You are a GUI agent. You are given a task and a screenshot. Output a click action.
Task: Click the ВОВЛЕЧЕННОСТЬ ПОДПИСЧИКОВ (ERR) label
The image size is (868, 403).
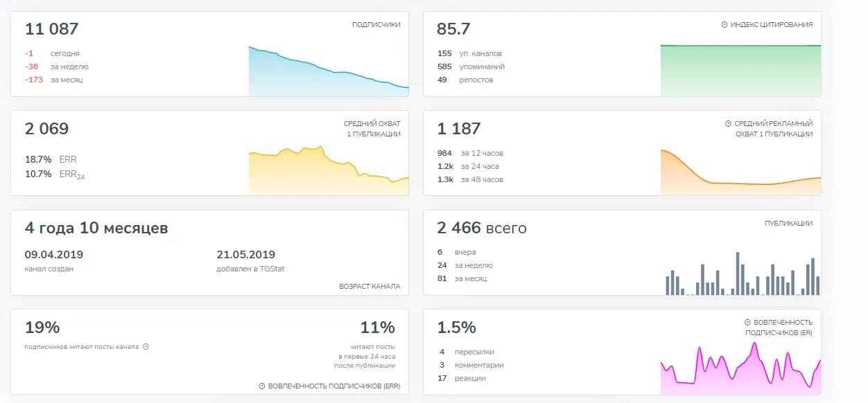[334, 386]
